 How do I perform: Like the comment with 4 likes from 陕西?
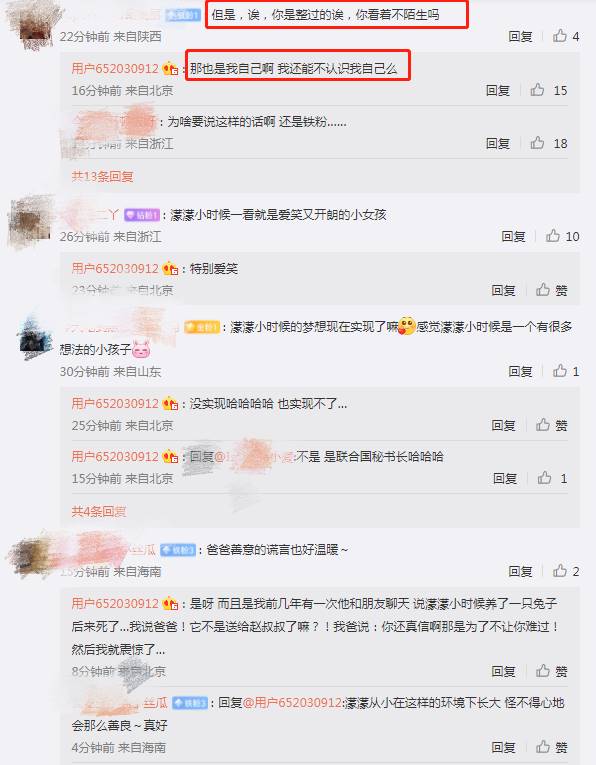566,36
